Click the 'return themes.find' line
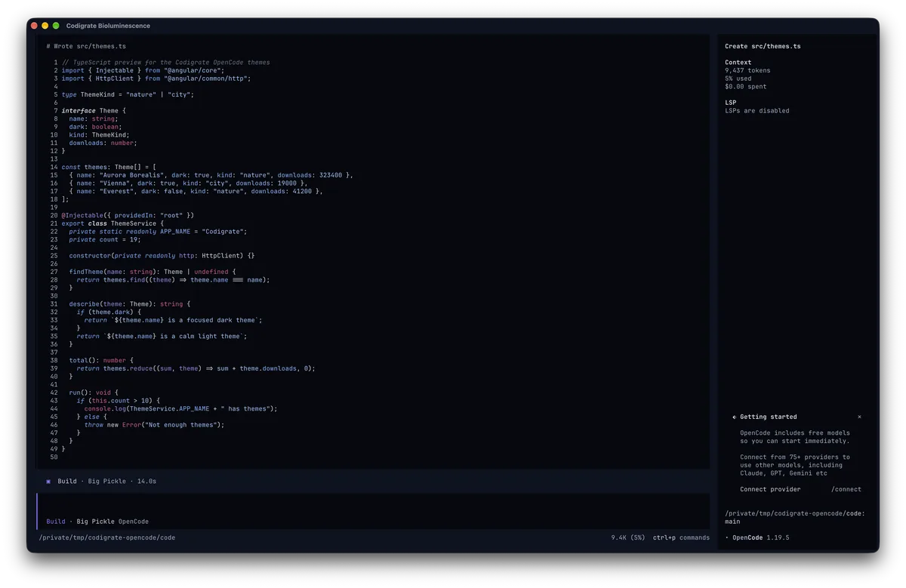The width and height of the screenshot is (906, 588). [174, 279]
